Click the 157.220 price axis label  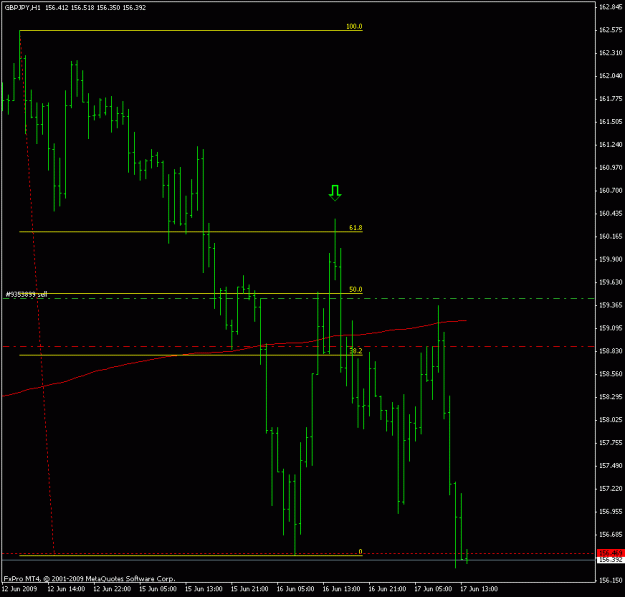click(611, 489)
